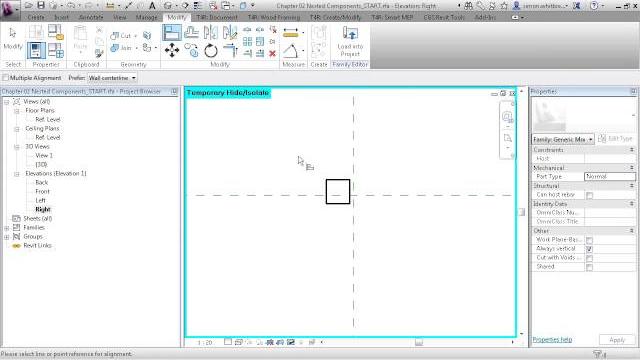Click the navigation bar zoom icon
The height and width of the screenshot is (360, 640).
507,138
